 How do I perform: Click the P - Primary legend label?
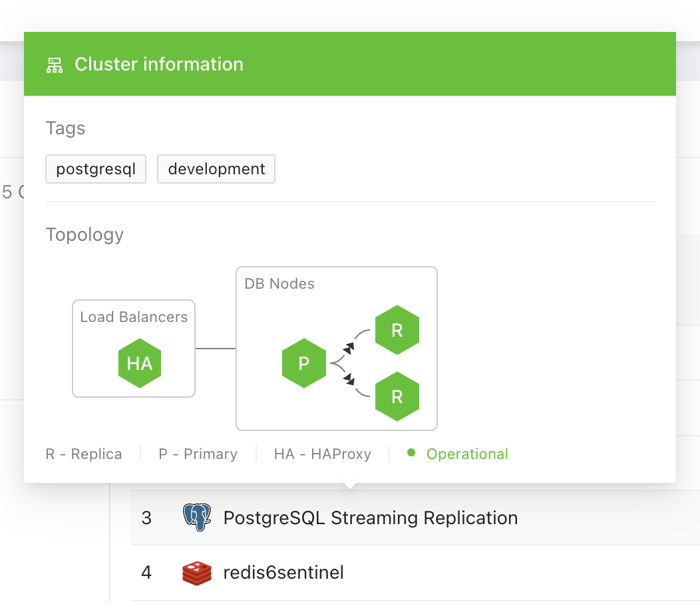coord(198,454)
